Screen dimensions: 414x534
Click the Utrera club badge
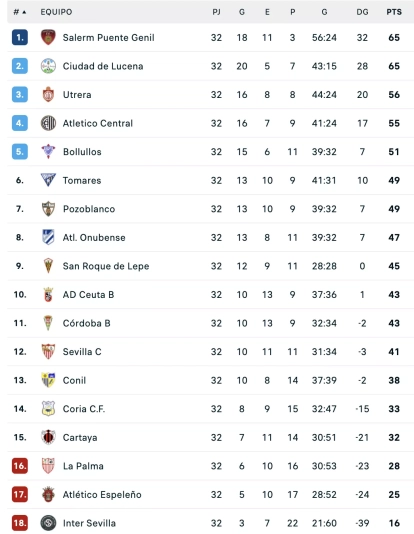(48, 95)
